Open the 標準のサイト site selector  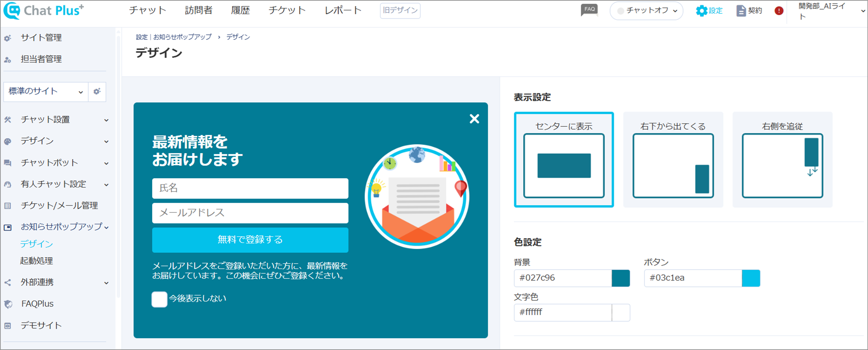(46, 92)
